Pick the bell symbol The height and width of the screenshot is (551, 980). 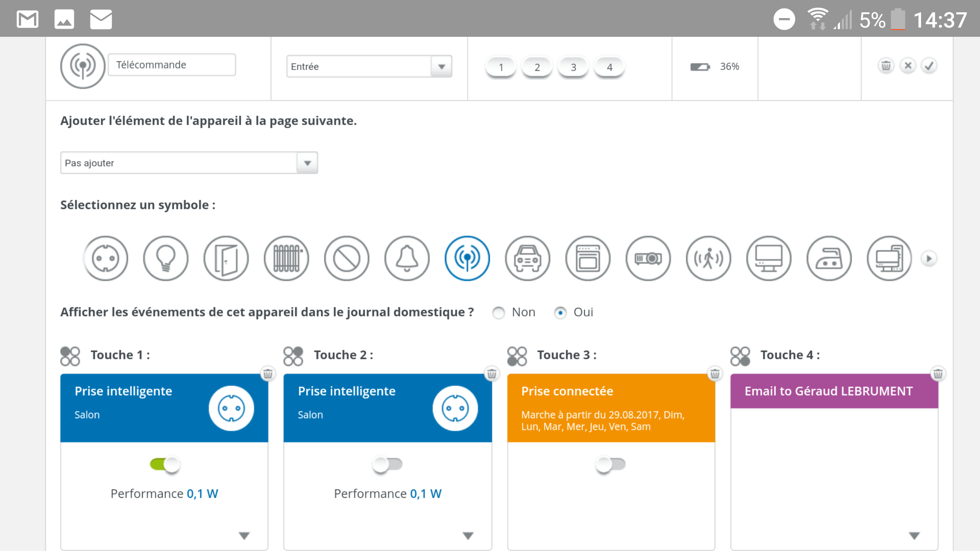tap(407, 258)
